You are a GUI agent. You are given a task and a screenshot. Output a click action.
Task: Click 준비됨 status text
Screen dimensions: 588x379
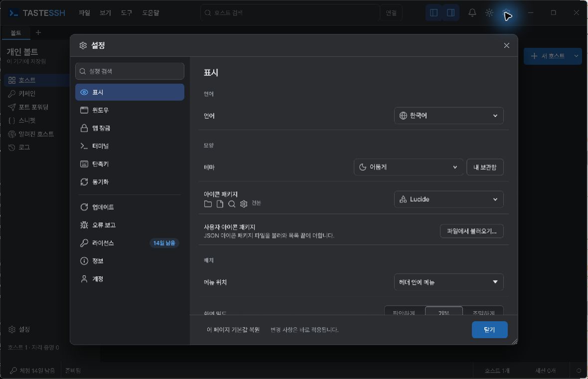tap(73, 371)
